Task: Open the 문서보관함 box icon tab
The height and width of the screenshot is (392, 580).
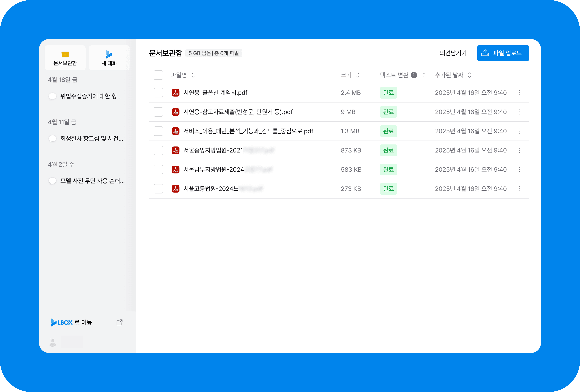Action: (x=65, y=58)
